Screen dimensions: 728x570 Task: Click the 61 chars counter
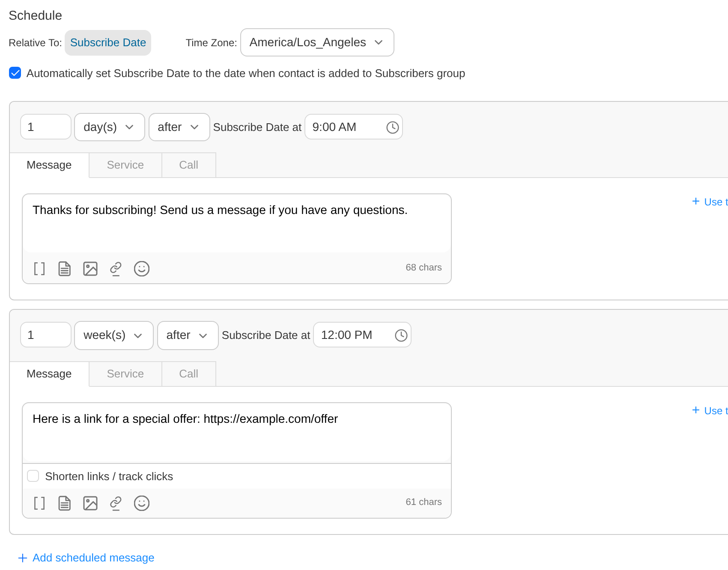(424, 502)
